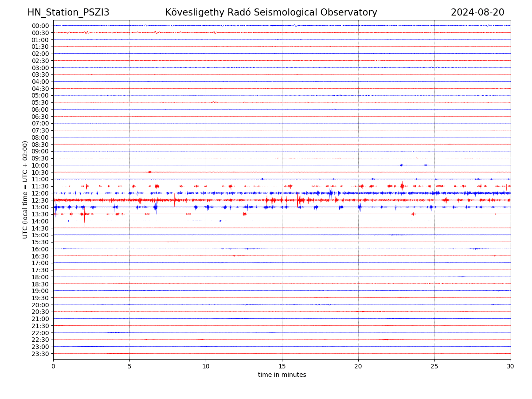Click the 18:00 row label
Viewport: 532px width, 399px height.
[40, 277]
